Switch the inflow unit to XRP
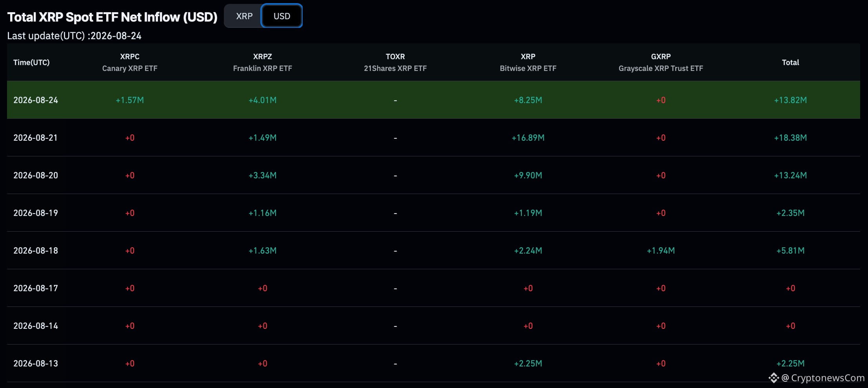Screen dimensions: 868x388 [244, 16]
